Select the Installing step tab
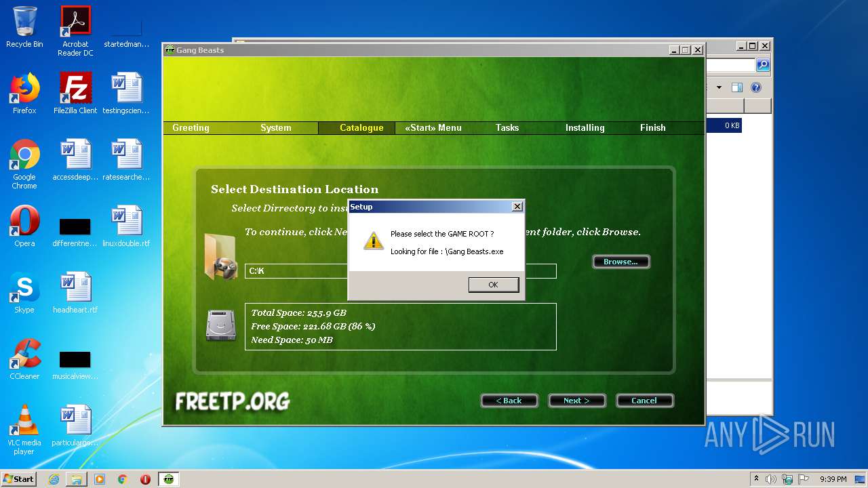 [585, 127]
